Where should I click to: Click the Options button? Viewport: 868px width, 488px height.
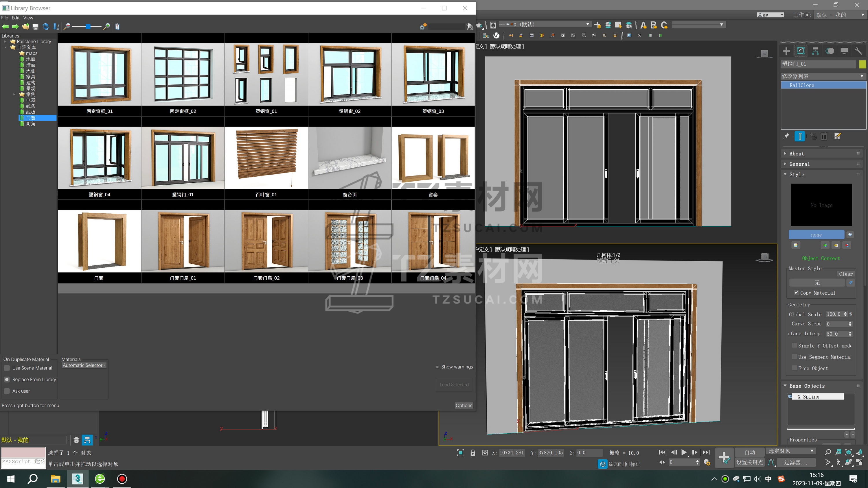[464, 406]
